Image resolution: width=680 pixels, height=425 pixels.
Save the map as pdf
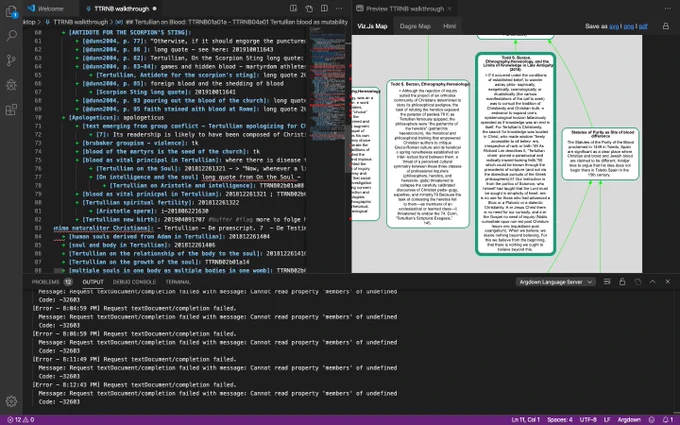tap(643, 26)
